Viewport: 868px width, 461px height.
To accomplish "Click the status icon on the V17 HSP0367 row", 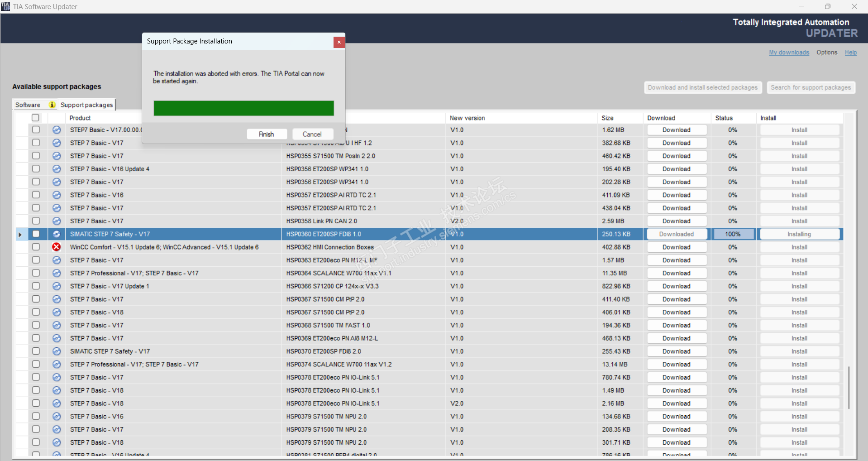I will 57,299.
